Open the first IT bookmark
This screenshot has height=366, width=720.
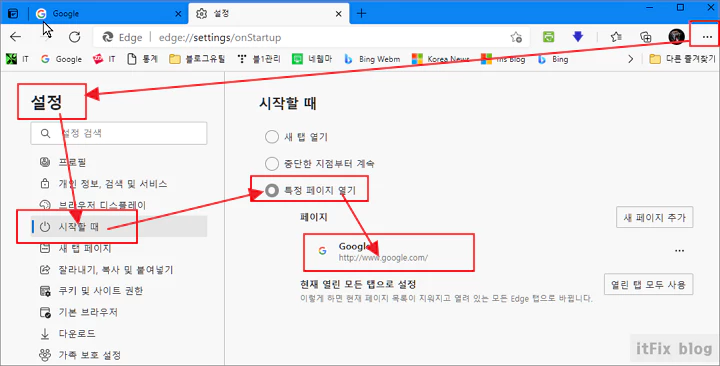coord(17,59)
